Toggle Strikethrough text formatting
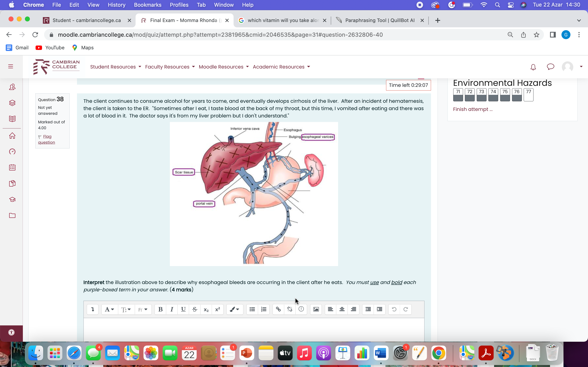Screen dimensions: 588x367 [x=195, y=309]
